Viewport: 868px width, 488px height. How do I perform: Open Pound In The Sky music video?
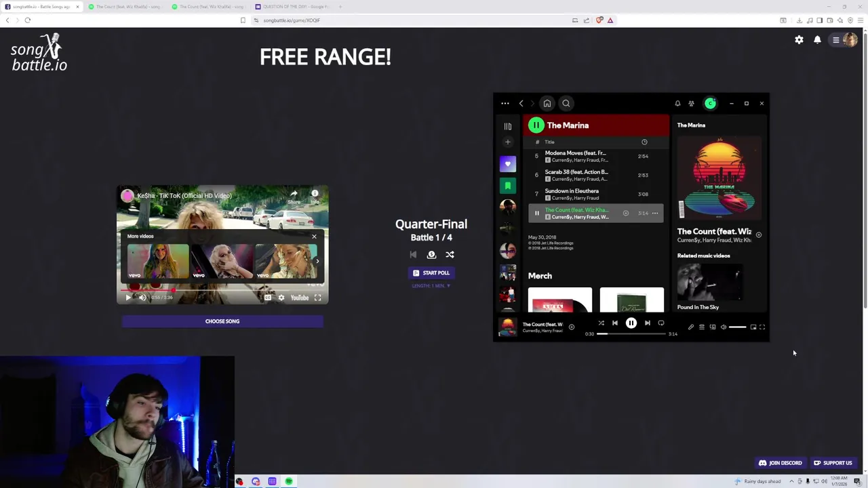709,283
